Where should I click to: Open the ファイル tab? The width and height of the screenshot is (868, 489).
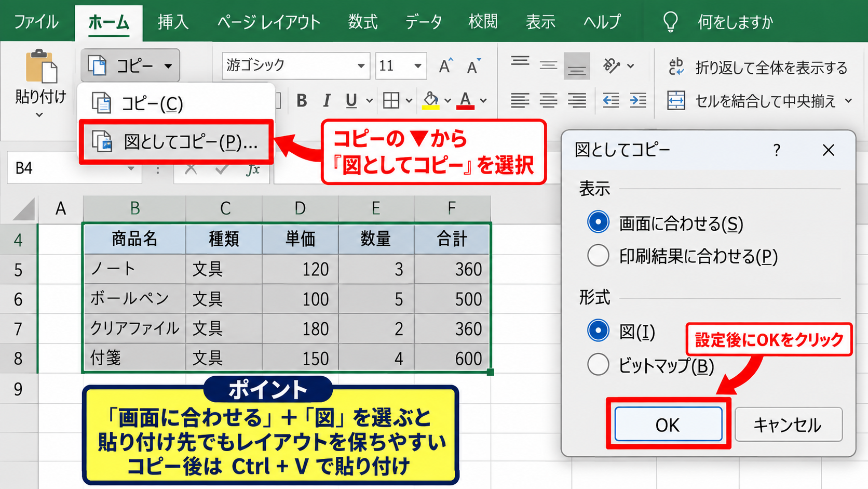[x=36, y=22]
